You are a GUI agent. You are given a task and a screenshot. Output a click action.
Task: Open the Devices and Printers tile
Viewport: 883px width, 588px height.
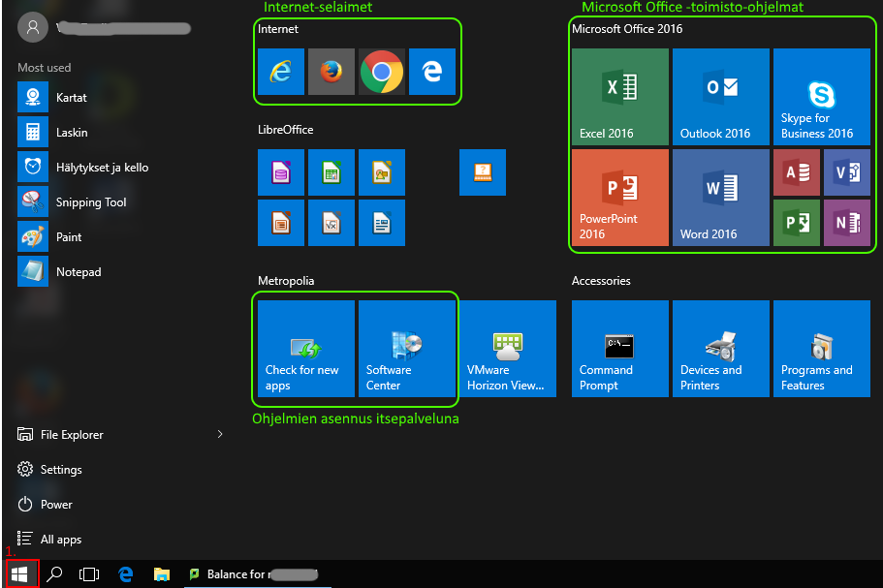pyautogui.click(x=721, y=349)
